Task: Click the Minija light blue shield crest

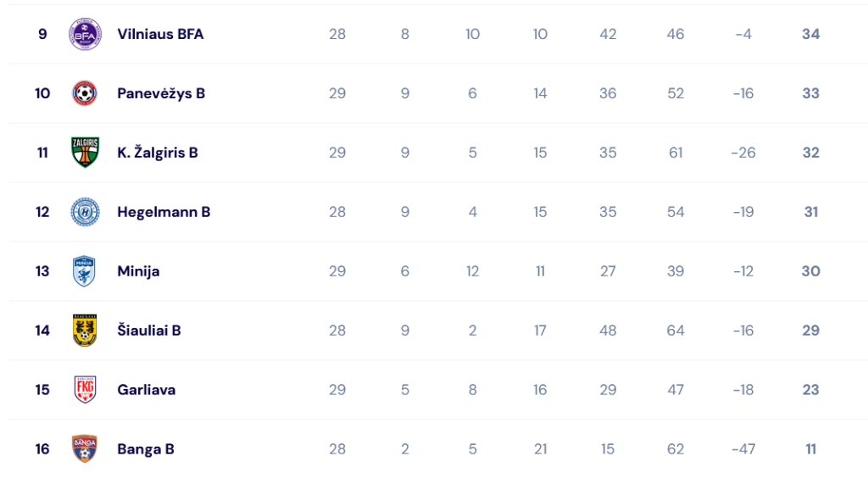Action: [x=85, y=270]
